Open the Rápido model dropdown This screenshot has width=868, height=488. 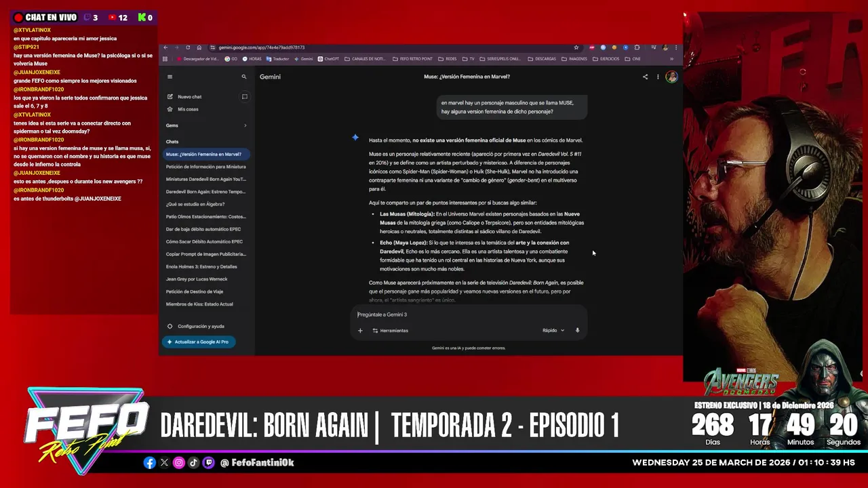tap(553, 331)
